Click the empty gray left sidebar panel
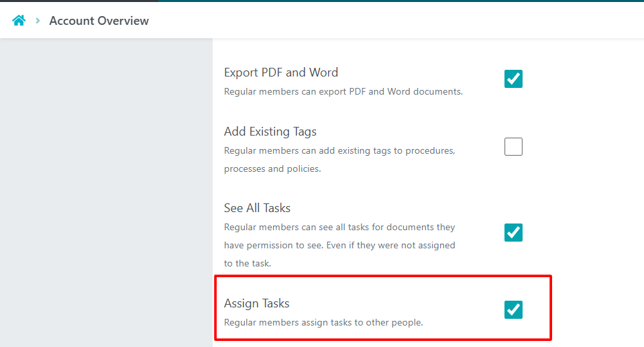The image size is (644, 347). [x=106, y=195]
